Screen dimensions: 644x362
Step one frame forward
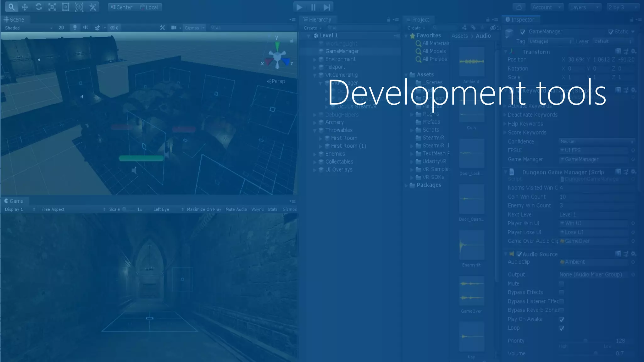[x=327, y=7]
